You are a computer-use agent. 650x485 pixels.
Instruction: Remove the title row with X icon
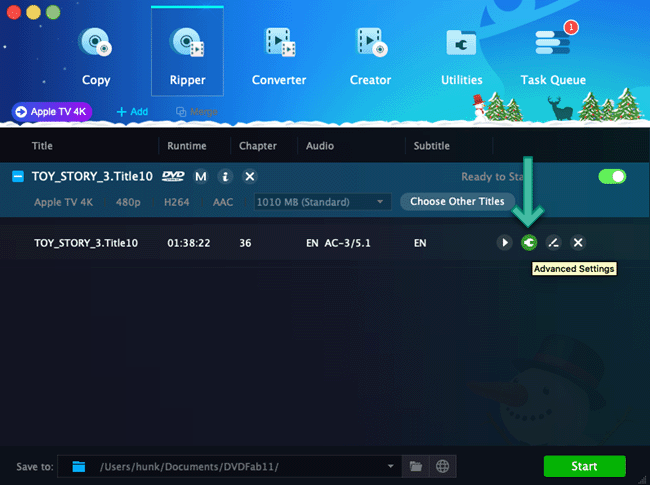(x=578, y=242)
